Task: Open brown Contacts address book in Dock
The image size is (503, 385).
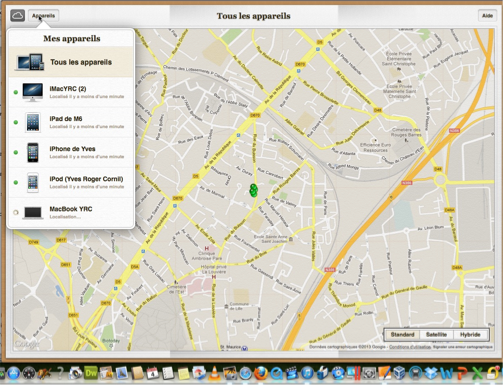Action: pos(137,374)
